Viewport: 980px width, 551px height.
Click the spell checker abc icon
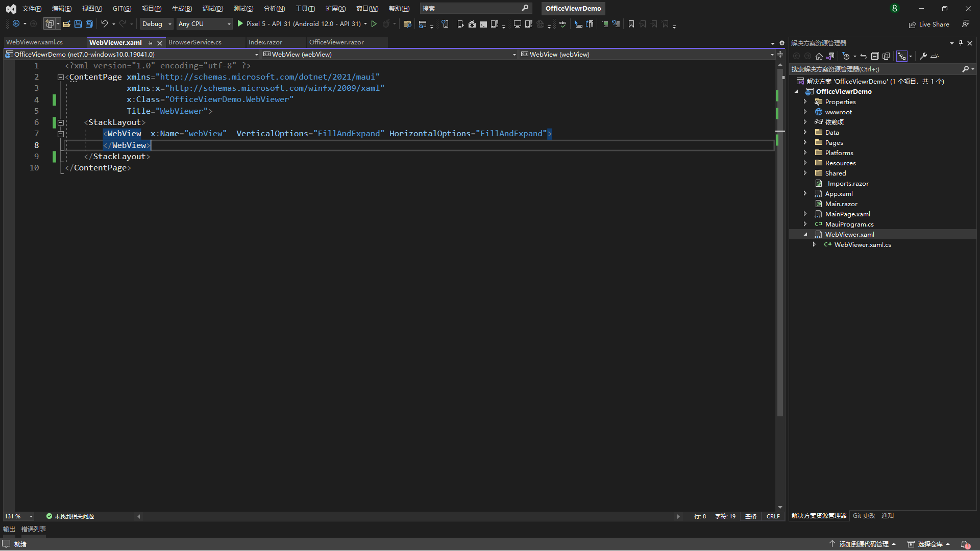(562, 24)
